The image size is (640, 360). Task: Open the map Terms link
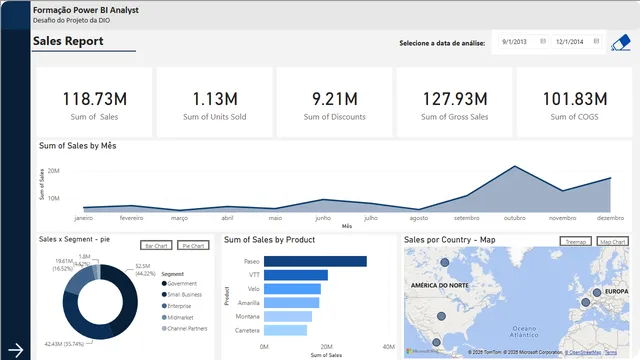[611, 352]
